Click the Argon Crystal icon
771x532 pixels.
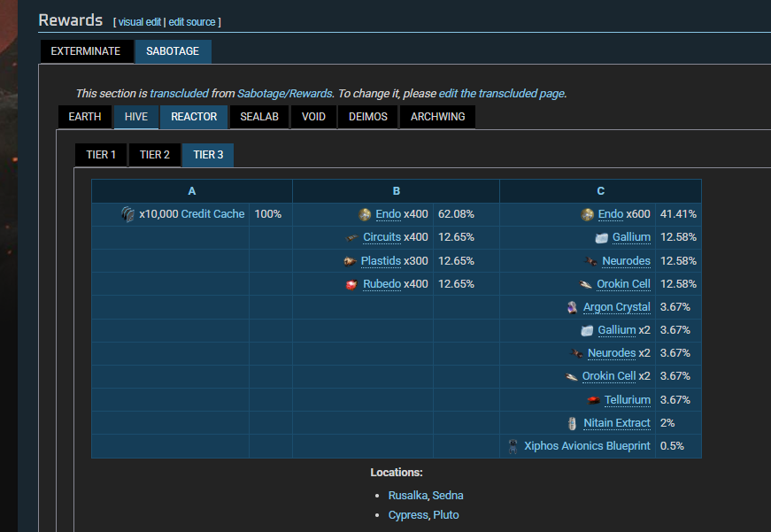(x=572, y=307)
